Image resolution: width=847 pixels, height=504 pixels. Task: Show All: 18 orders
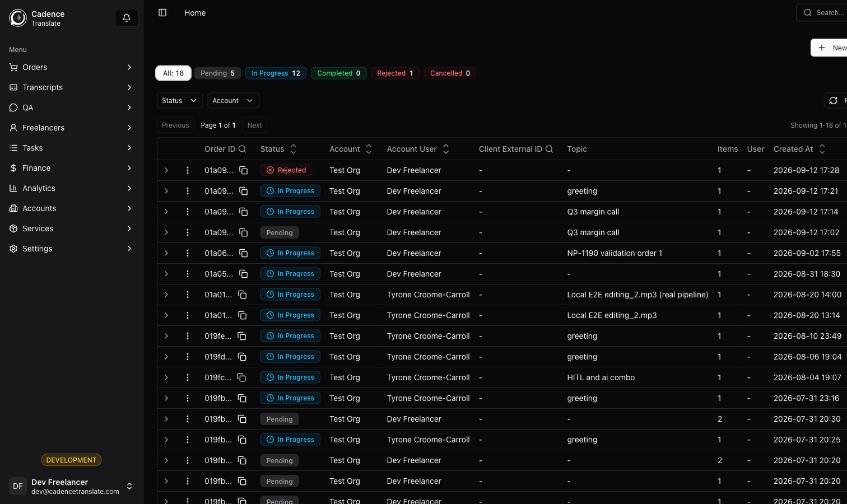click(x=174, y=73)
